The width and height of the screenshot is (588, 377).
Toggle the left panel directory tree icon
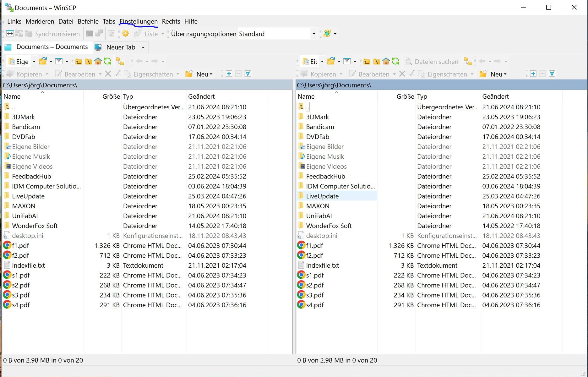pyautogui.click(x=120, y=61)
